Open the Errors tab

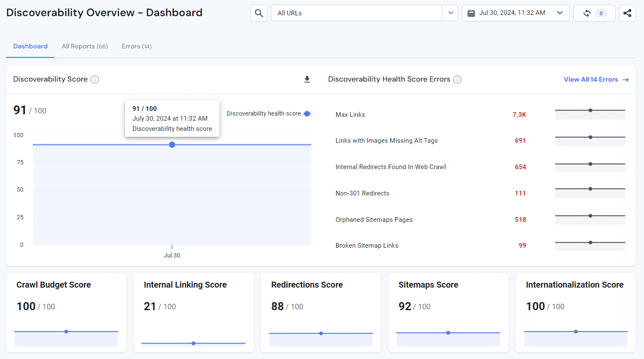pos(137,46)
